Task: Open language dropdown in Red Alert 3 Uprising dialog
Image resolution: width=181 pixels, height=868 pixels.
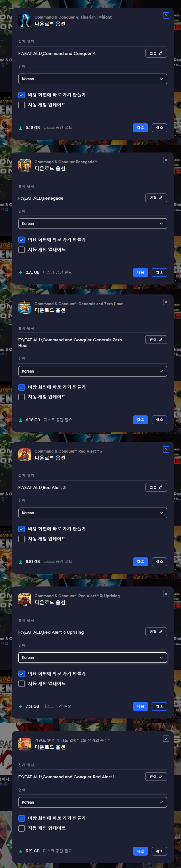Action: (93, 657)
